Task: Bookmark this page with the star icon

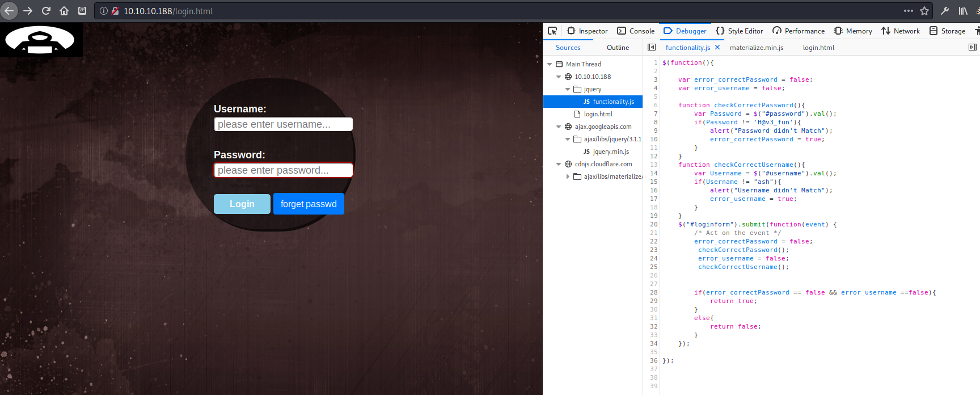Action: [924, 11]
